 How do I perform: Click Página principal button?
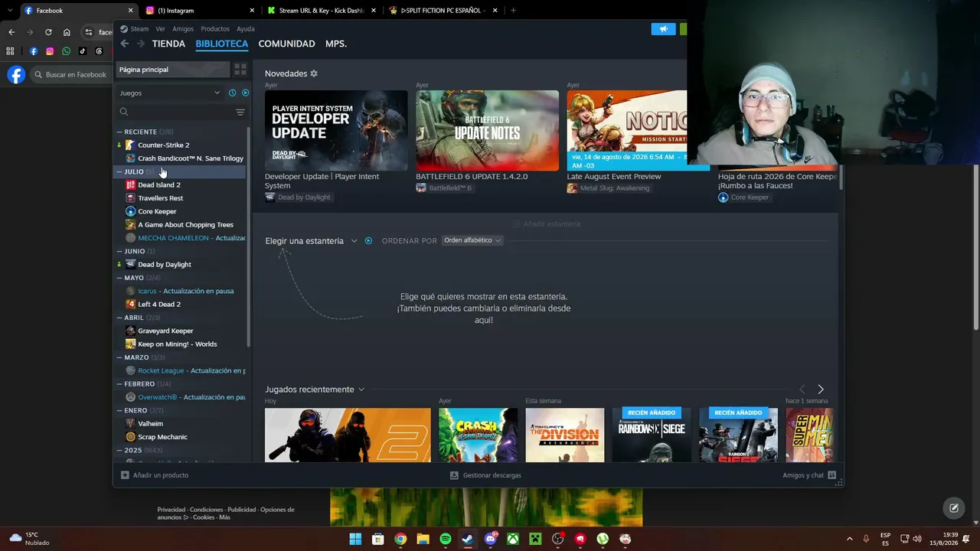click(173, 70)
